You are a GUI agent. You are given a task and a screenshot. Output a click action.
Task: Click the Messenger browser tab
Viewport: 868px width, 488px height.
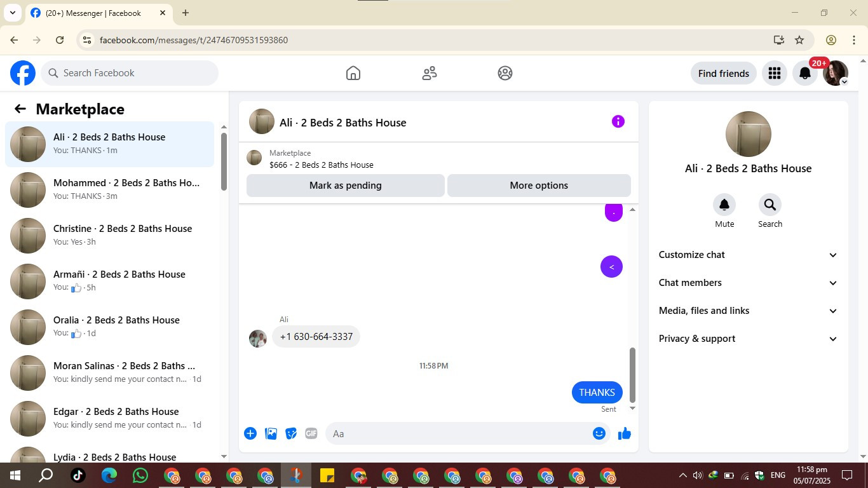(x=98, y=13)
